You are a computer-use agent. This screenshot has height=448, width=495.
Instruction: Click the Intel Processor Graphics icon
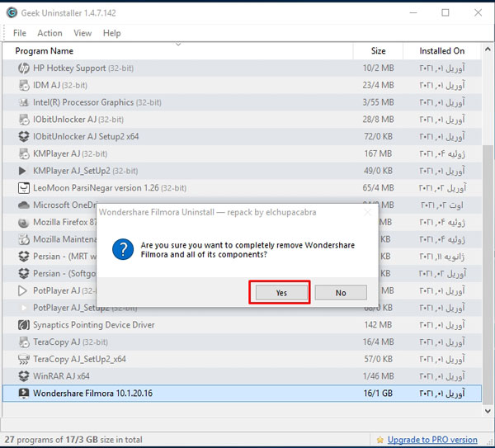[x=24, y=102]
